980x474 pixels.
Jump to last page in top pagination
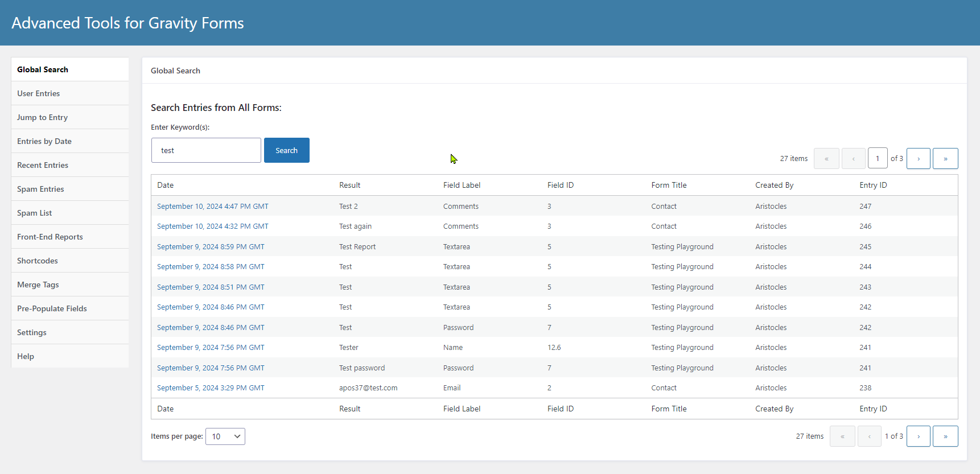(x=945, y=159)
